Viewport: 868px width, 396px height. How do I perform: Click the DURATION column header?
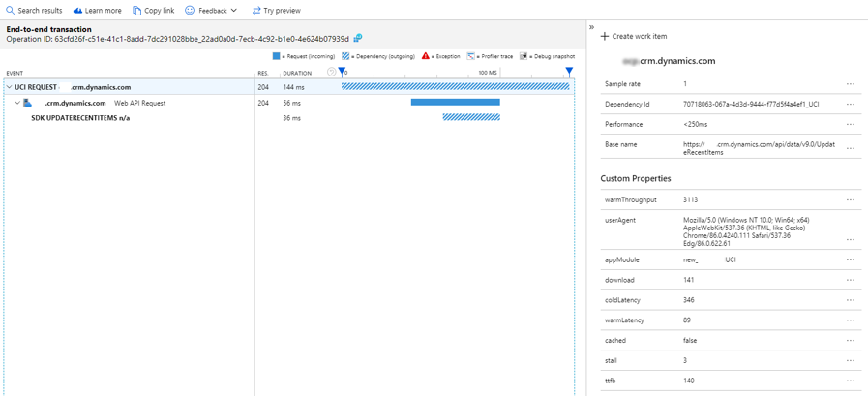(297, 74)
